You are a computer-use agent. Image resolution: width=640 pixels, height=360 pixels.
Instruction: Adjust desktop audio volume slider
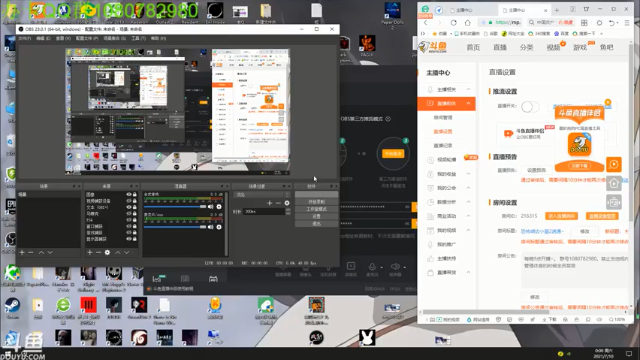pos(175,207)
